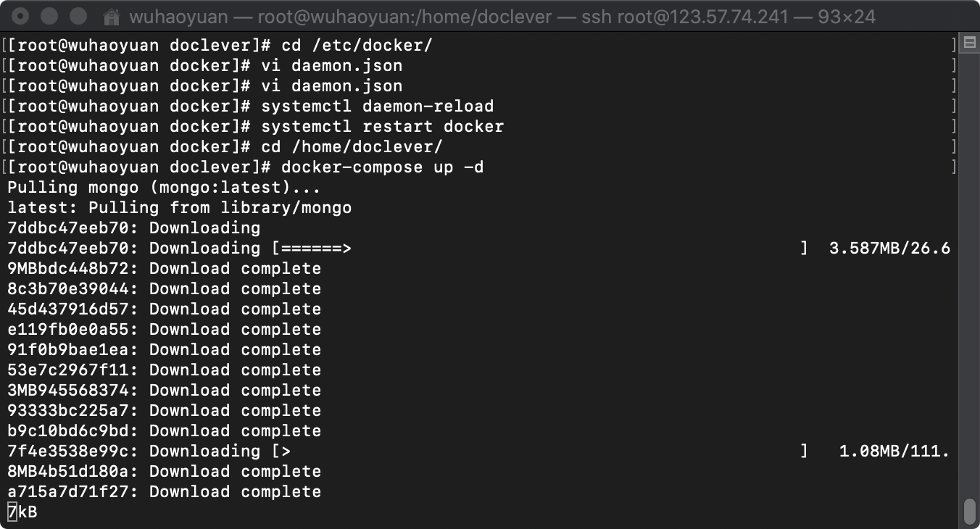The height and width of the screenshot is (529, 980).
Task: Click the 'Pulling mongo (mongo:latest)...' line
Action: 164,188
